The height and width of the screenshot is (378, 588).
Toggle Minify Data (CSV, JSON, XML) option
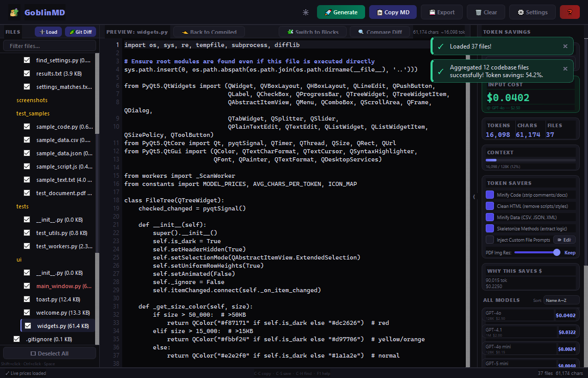click(x=490, y=217)
